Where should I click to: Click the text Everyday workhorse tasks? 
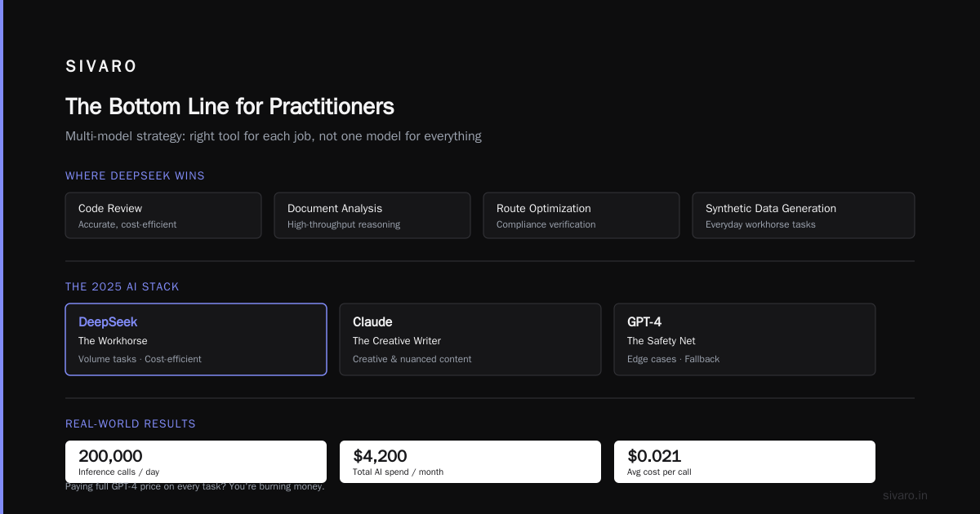click(760, 224)
